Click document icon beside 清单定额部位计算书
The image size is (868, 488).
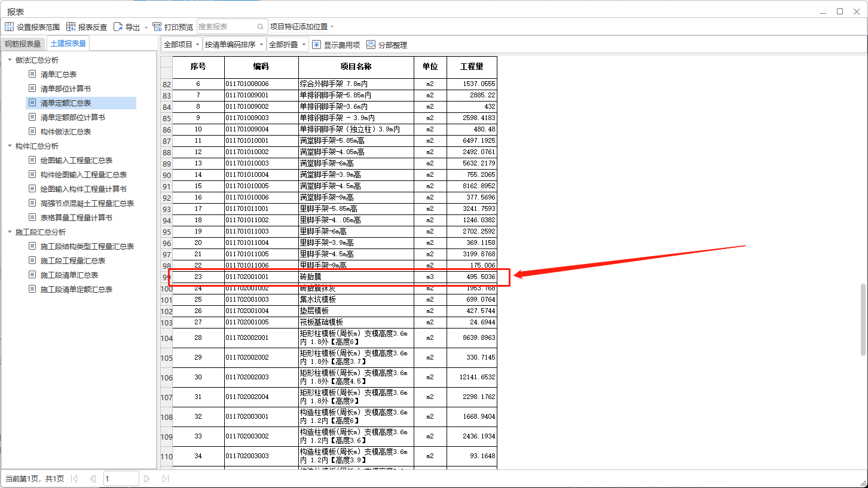pyautogui.click(x=32, y=117)
